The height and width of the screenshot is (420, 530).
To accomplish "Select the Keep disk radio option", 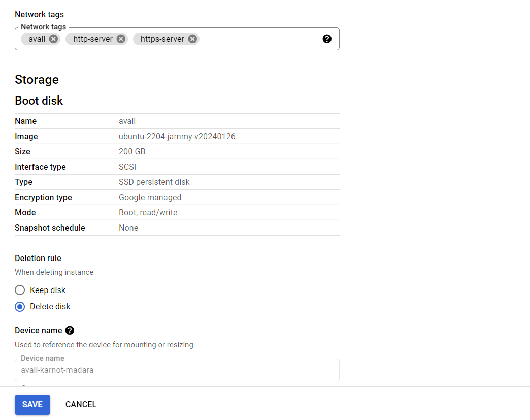I will (20, 290).
